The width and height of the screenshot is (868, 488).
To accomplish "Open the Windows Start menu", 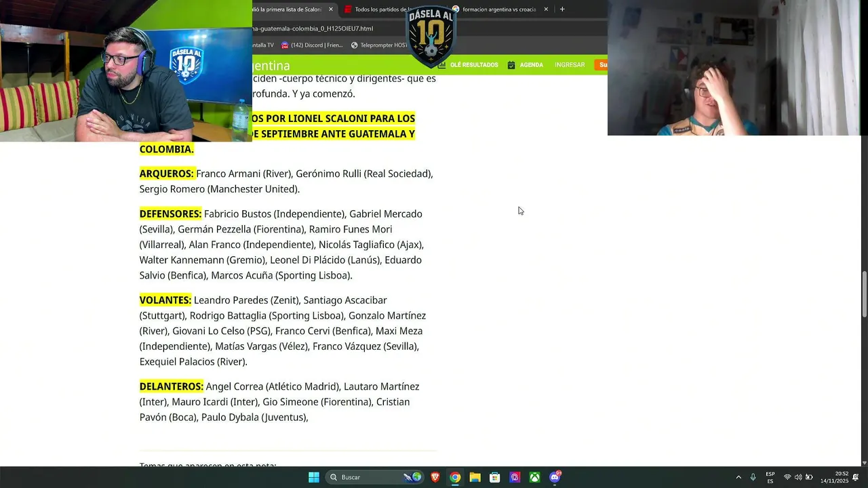I will [x=313, y=477].
